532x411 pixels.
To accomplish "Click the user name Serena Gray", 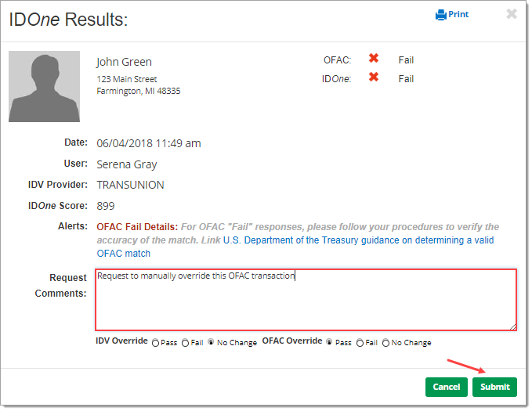I will click(127, 164).
